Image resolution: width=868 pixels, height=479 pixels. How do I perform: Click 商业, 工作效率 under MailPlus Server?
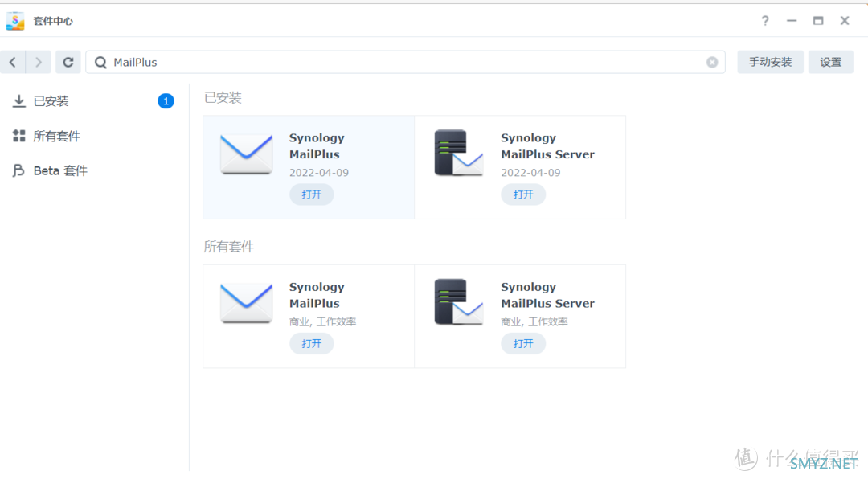(x=534, y=321)
